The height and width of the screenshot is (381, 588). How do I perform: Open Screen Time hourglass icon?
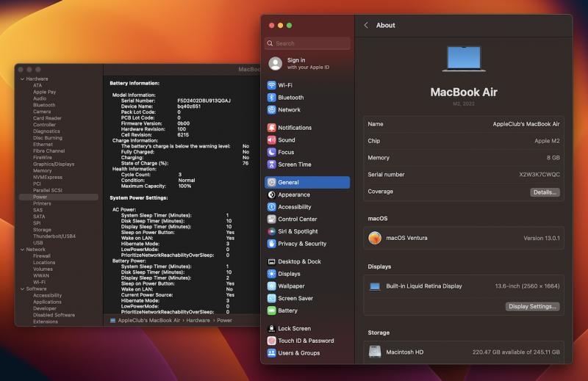(271, 164)
